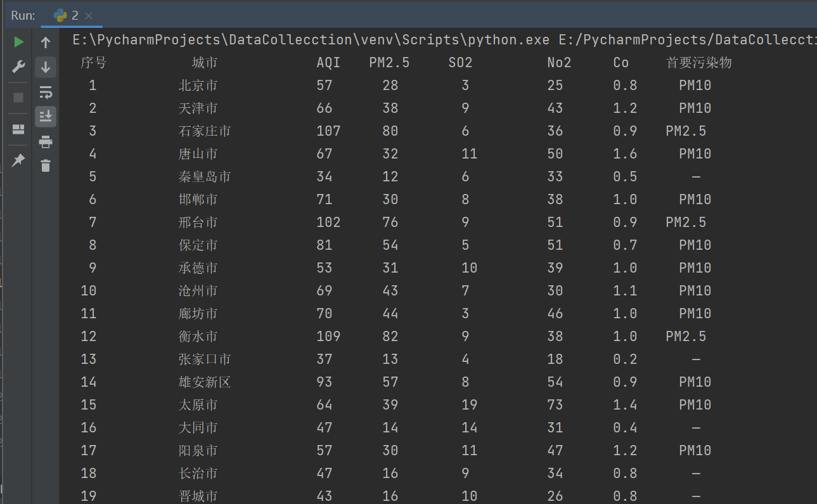817x504 pixels.
Task: Click city name 廊坊市
Action: click(198, 314)
